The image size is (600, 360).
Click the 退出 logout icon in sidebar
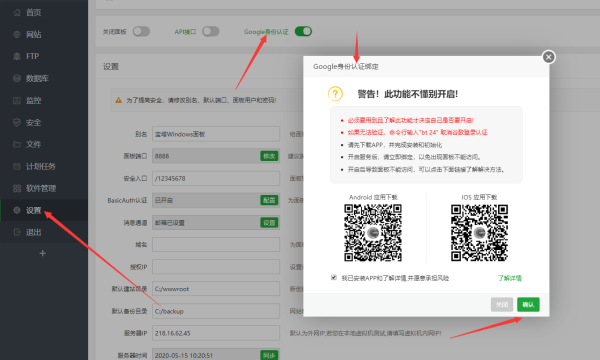(x=17, y=232)
